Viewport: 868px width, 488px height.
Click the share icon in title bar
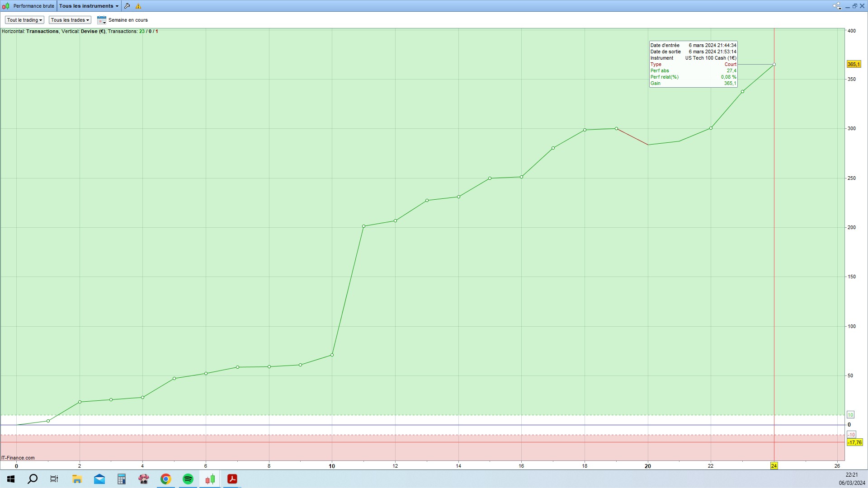click(x=836, y=6)
